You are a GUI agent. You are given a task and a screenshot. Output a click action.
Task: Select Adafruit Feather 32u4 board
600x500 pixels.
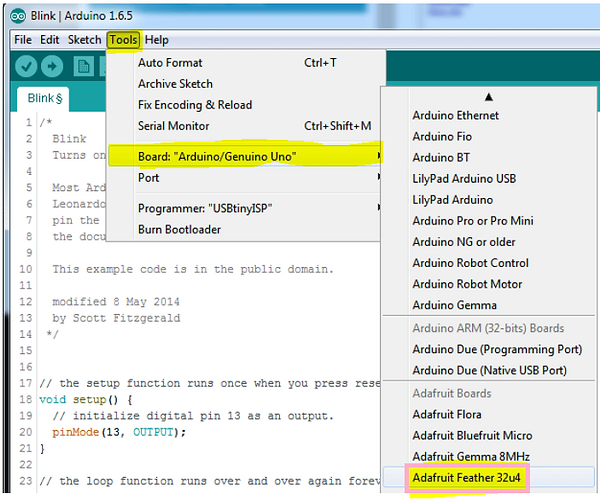coord(489,477)
